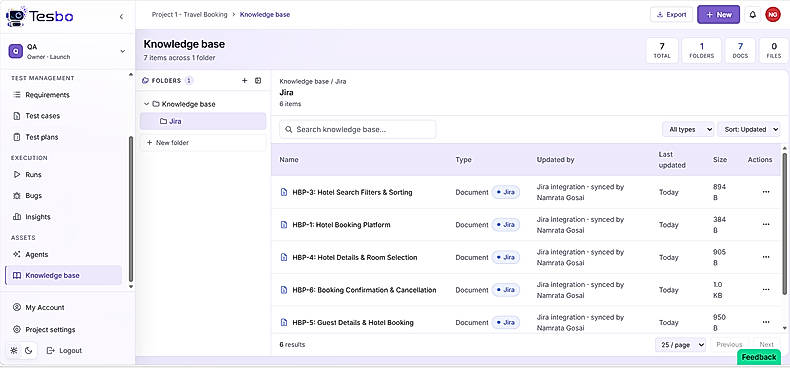Select the Jira folder in tree
Viewport: 790px width, 368px height.
coord(203,121)
